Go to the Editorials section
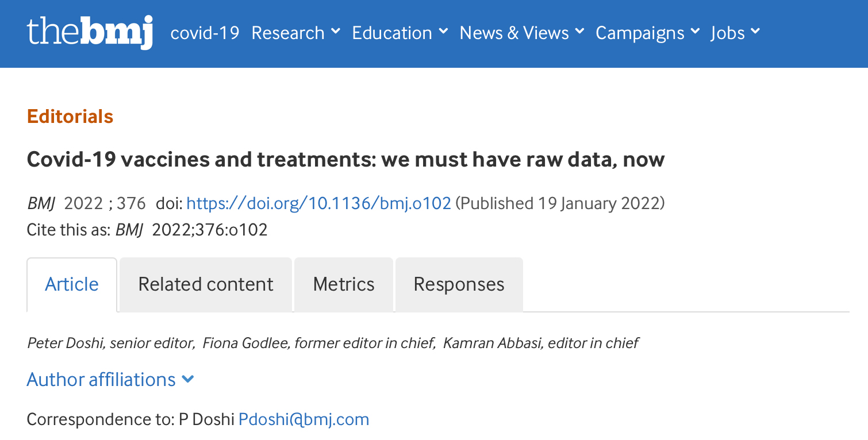The width and height of the screenshot is (868, 440). coord(70,117)
